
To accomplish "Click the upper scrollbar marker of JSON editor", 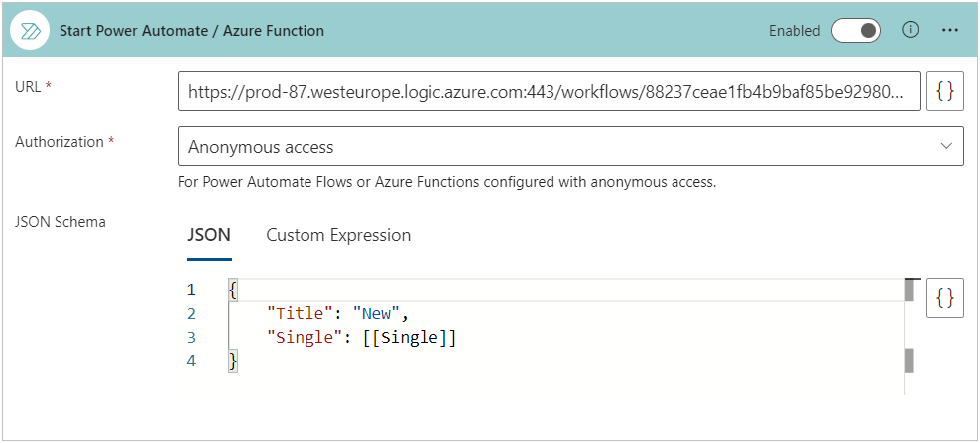I will click(x=909, y=289).
